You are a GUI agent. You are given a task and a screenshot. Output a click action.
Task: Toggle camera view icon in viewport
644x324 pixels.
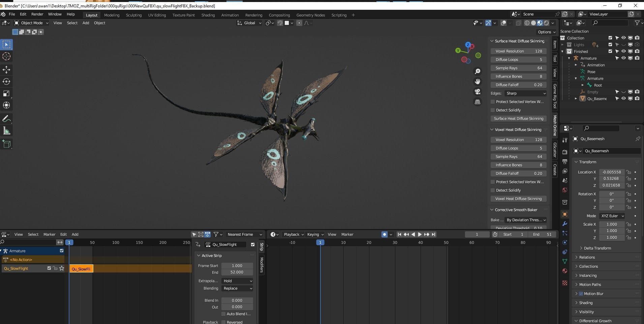coord(478,92)
